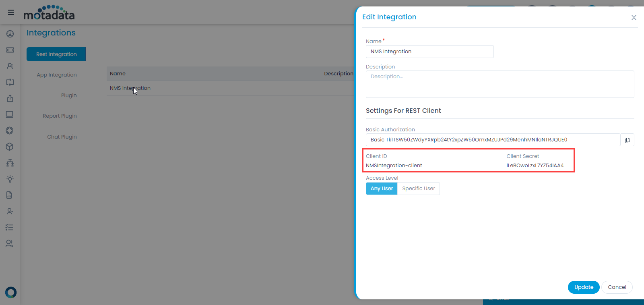
Task: Open the hierarchy tree sidebar icon
Action: tap(10, 163)
